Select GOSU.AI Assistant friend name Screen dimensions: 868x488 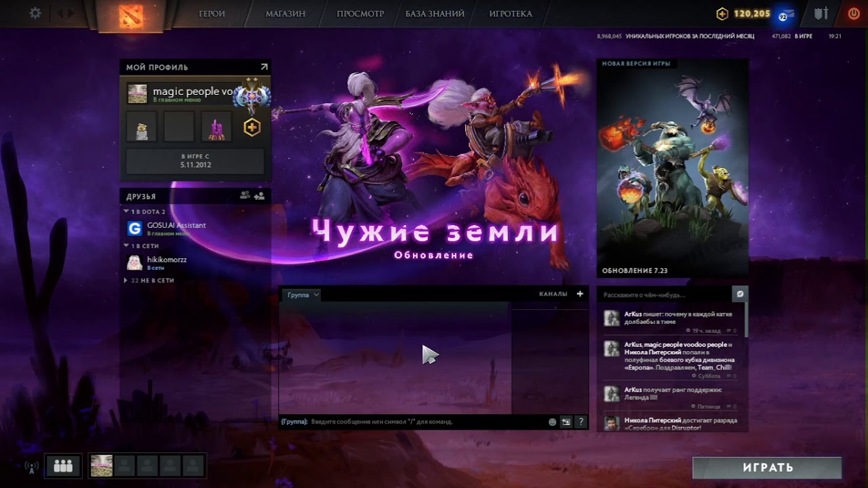[x=176, y=225]
